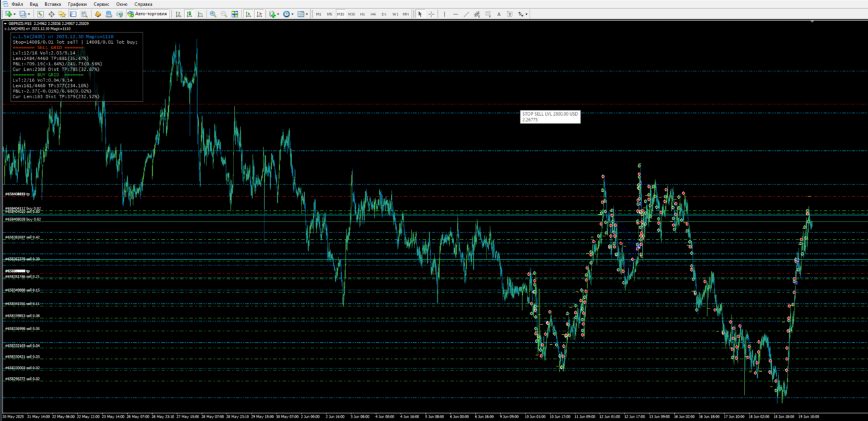This screenshot has height=421, width=868.
Task: Select the M15 timeframe
Action: pos(340,13)
